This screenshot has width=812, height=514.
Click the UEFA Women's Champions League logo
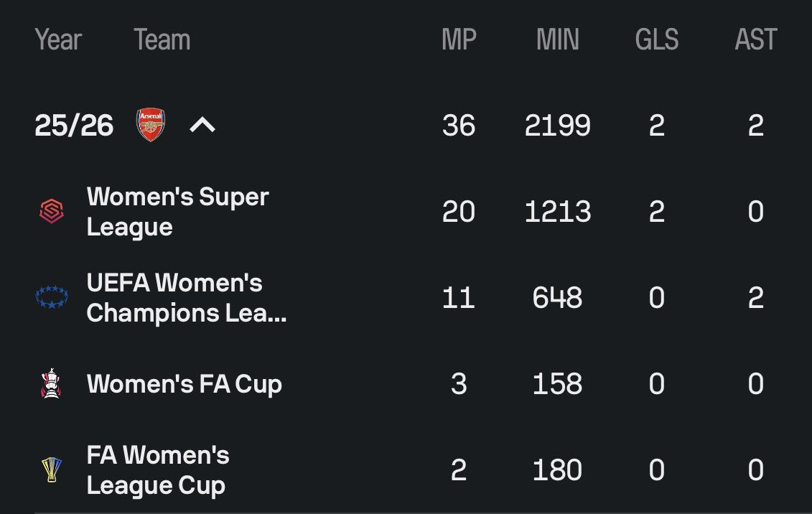click(x=52, y=297)
